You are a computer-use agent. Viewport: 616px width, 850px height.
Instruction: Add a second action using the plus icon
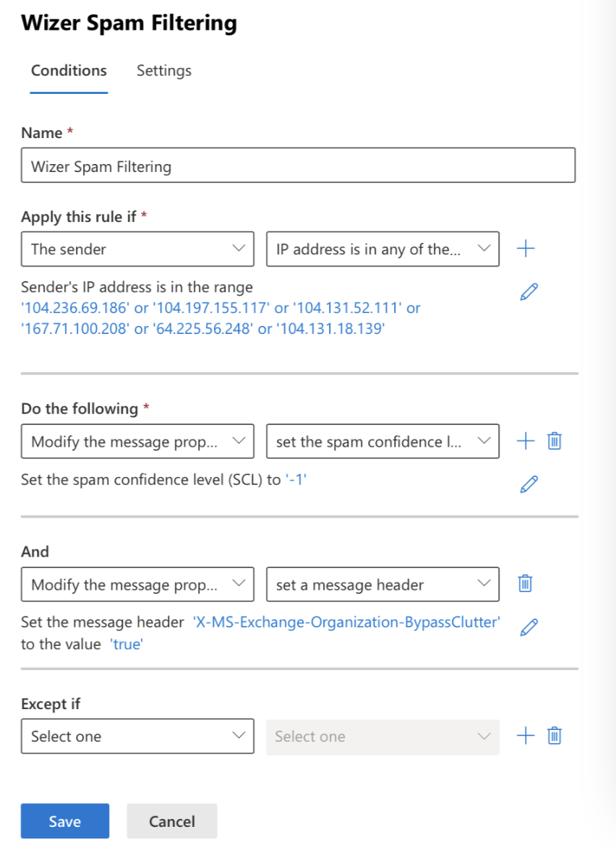(x=526, y=441)
